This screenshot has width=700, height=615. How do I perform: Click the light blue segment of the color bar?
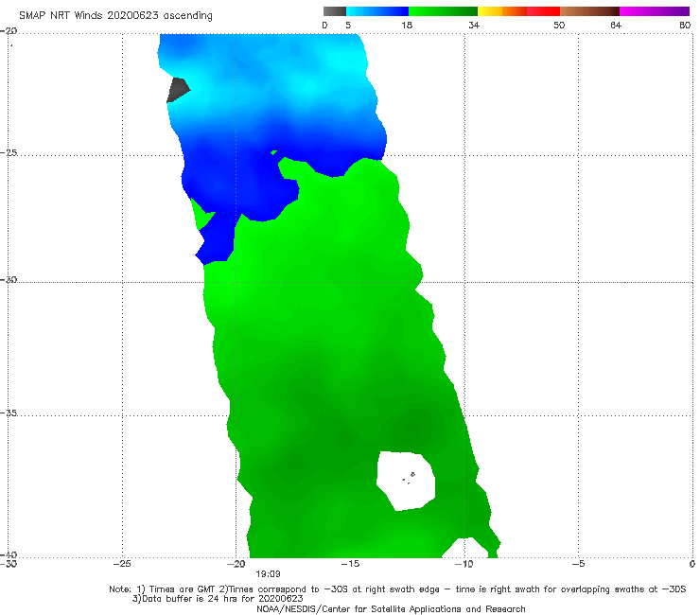(x=377, y=11)
